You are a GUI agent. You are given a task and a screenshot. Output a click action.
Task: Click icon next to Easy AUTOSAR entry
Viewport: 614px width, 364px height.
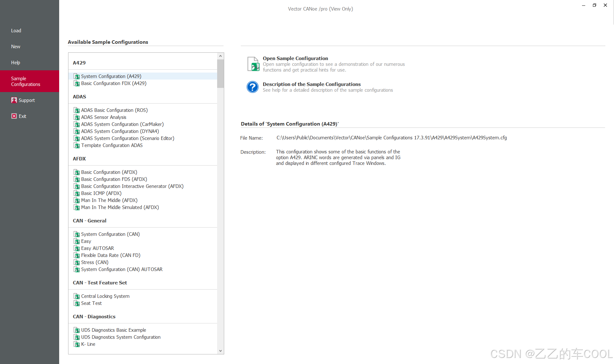pos(77,248)
